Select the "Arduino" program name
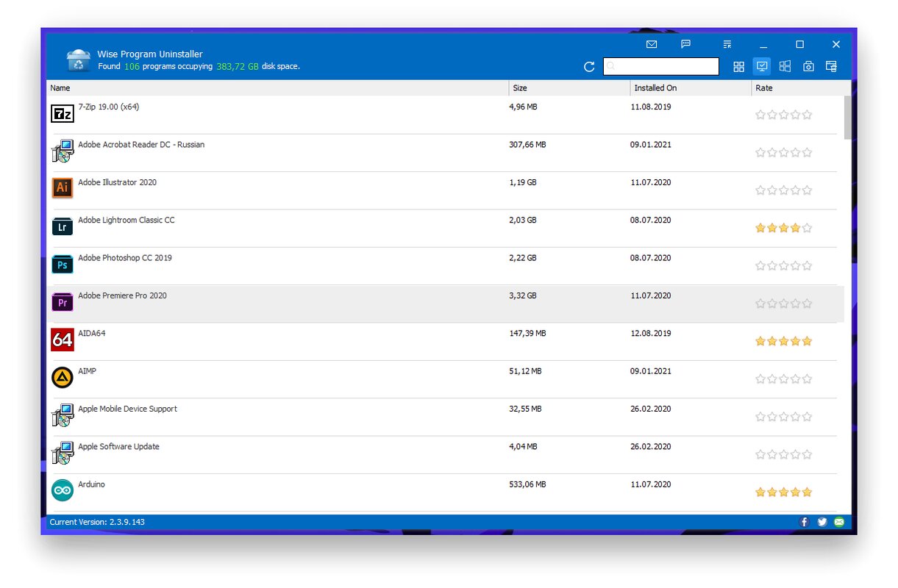This screenshot has height=588, width=898. click(92, 484)
